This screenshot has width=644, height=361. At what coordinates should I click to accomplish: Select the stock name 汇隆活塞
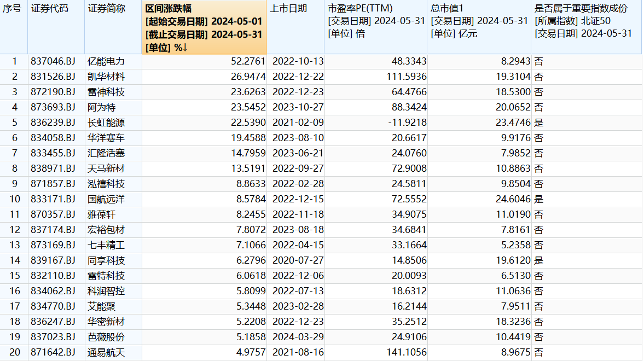tap(106, 153)
